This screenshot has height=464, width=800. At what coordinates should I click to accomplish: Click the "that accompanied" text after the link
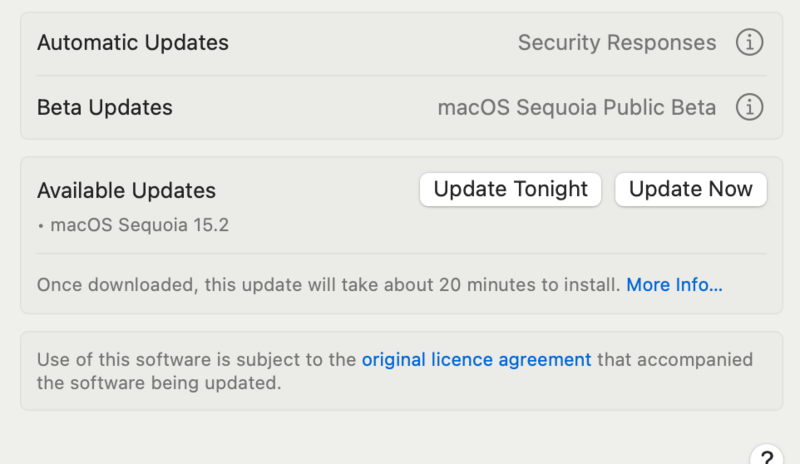pyautogui.click(x=674, y=360)
